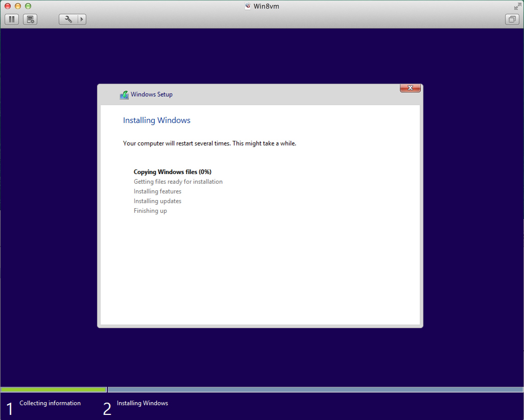The width and height of the screenshot is (524, 420).
Task: Toggle the Finishing up step visibility
Action: (x=150, y=211)
